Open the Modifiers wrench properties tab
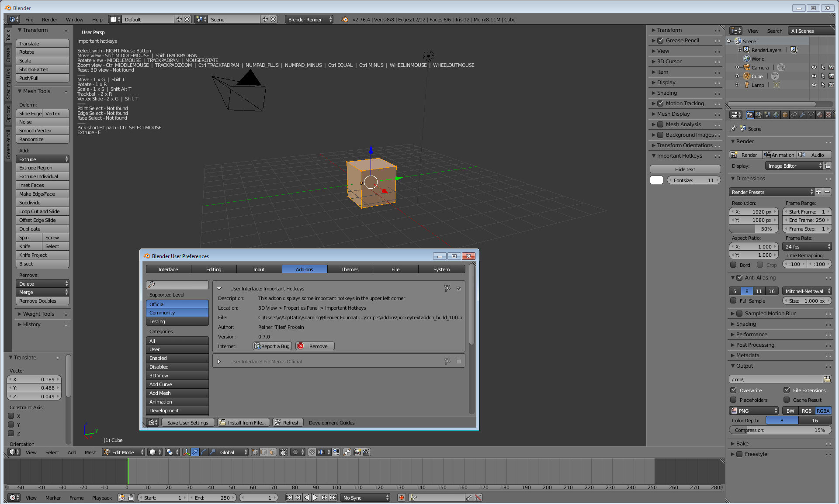Image resolution: width=839 pixels, height=504 pixels. [x=802, y=115]
